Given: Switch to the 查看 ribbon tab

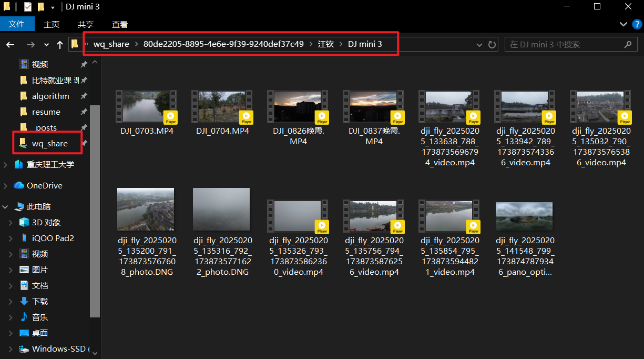Looking at the screenshot, I should (x=120, y=24).
